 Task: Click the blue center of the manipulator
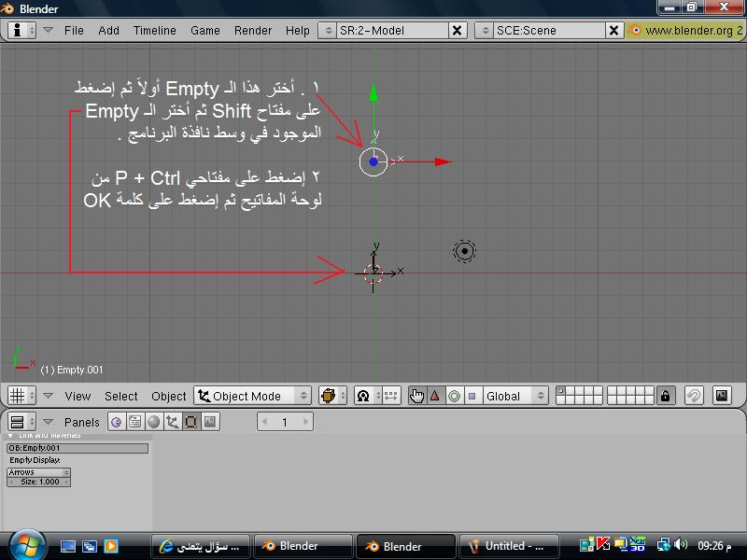pos(373,161)
